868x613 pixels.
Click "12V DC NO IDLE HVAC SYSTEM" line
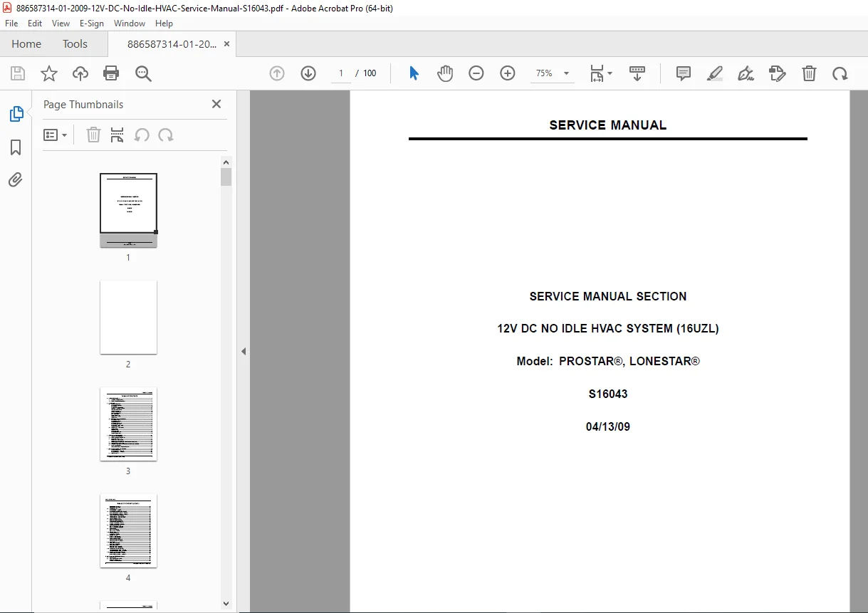[x=608, y=329]
